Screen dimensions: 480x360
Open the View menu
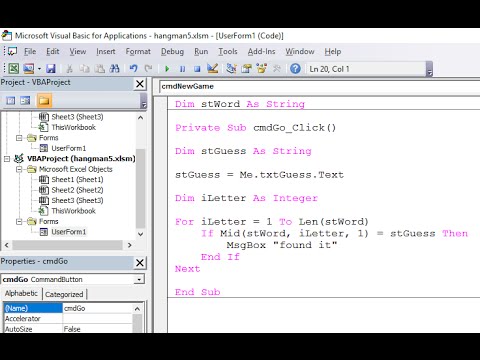point(78,52)
